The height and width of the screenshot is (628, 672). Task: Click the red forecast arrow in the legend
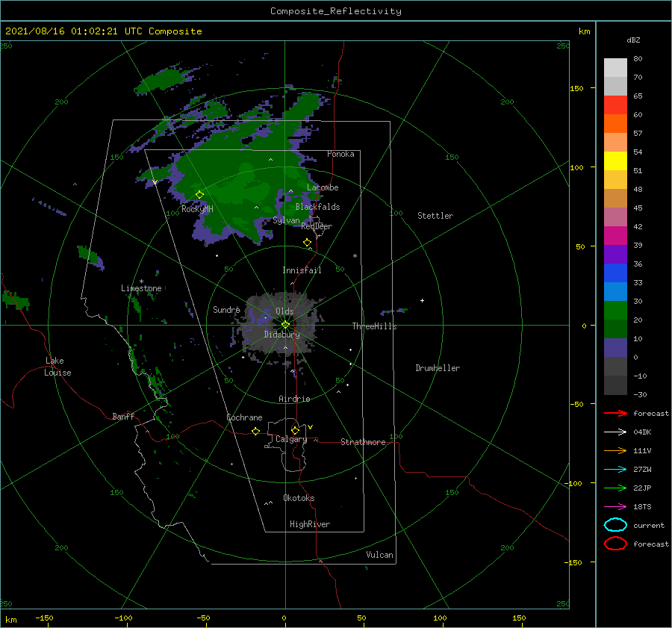pos(615,413)
